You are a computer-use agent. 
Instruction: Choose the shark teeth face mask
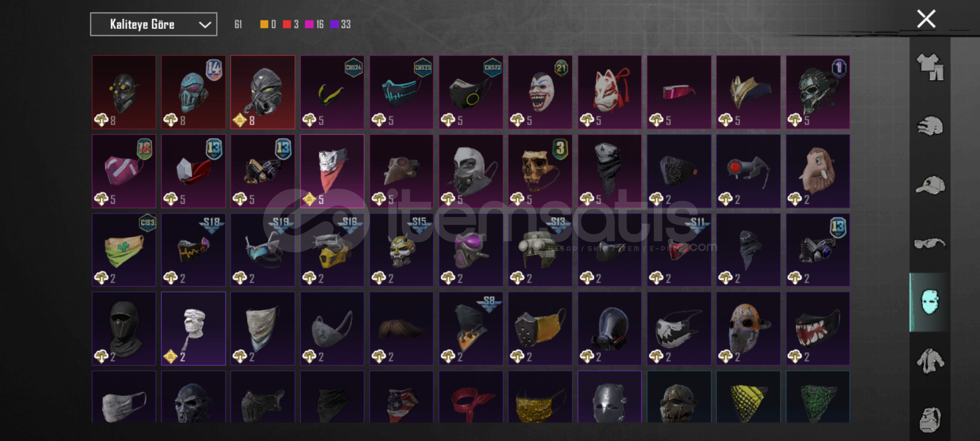pos(818,329)
